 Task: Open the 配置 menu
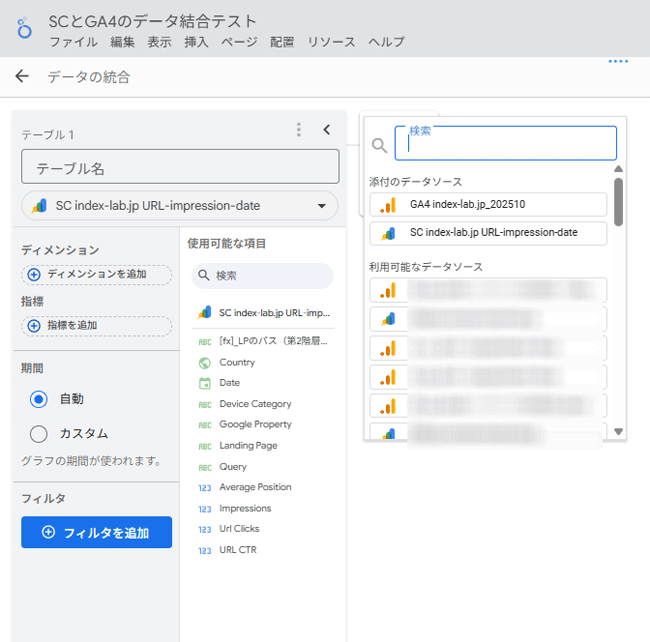(x=282, y=42)
